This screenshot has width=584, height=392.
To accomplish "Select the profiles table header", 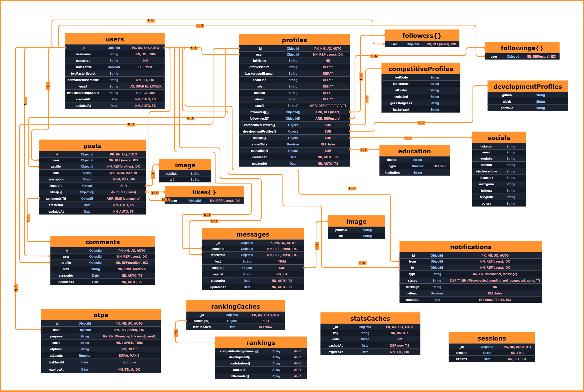I will [294, 40].
